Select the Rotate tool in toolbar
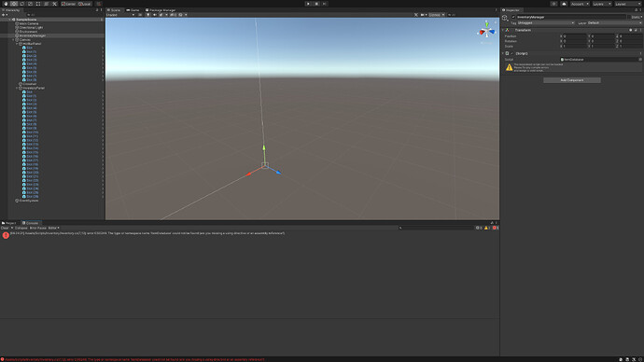 click(22, 4)
